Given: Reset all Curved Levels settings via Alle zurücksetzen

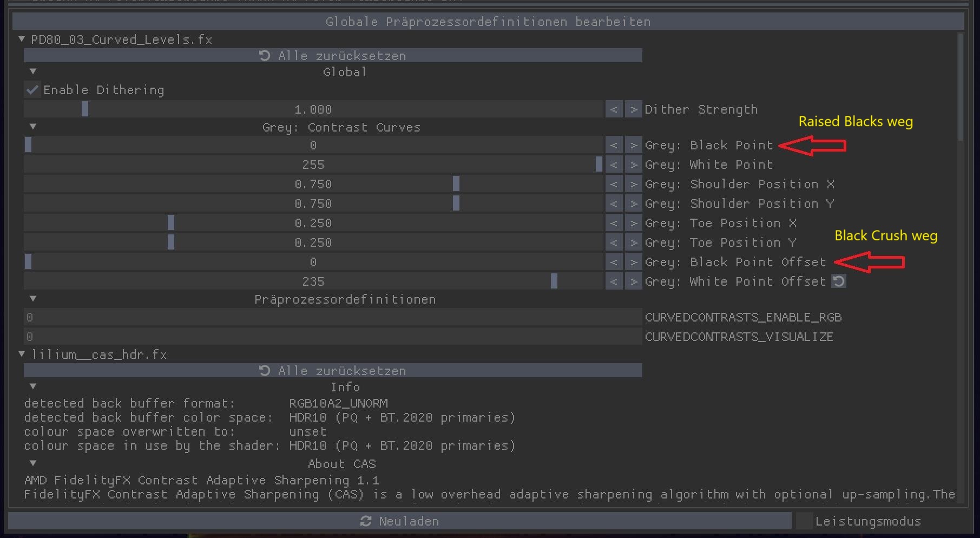Looking at the screenshot, I should click(332, 56).
